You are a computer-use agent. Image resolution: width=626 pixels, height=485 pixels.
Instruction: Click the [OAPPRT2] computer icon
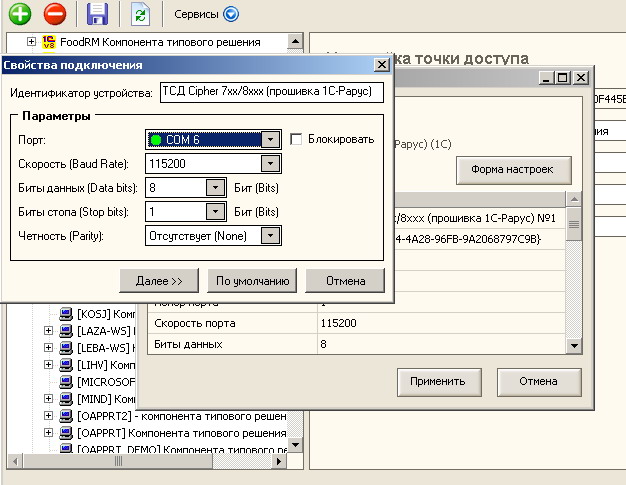coord(66,415)
